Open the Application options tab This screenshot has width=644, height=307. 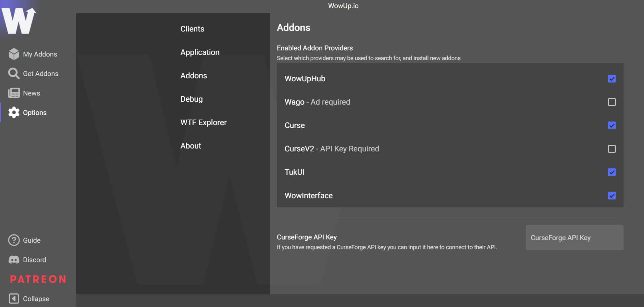click(x=200, y=52)
